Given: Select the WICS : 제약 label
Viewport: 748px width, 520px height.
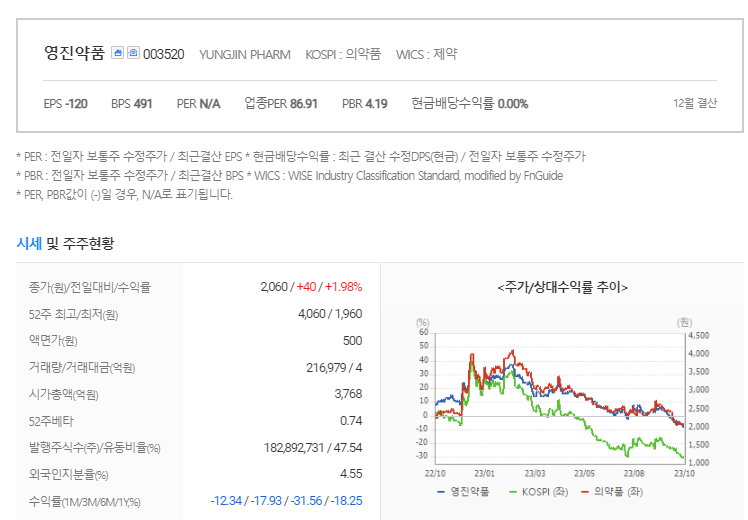Looking at the screenshot, I should tap(426, 54).
